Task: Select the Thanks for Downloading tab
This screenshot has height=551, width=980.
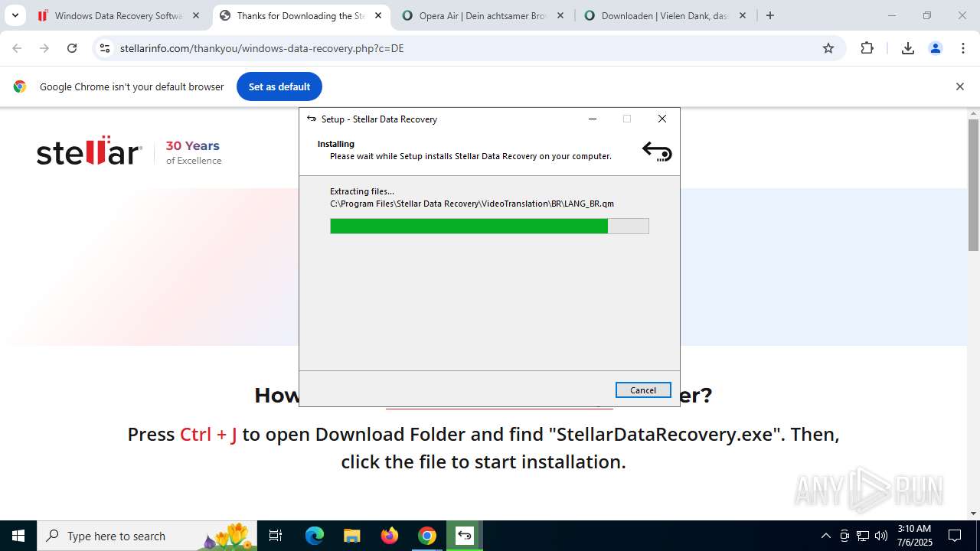Action: pos(301,15)
